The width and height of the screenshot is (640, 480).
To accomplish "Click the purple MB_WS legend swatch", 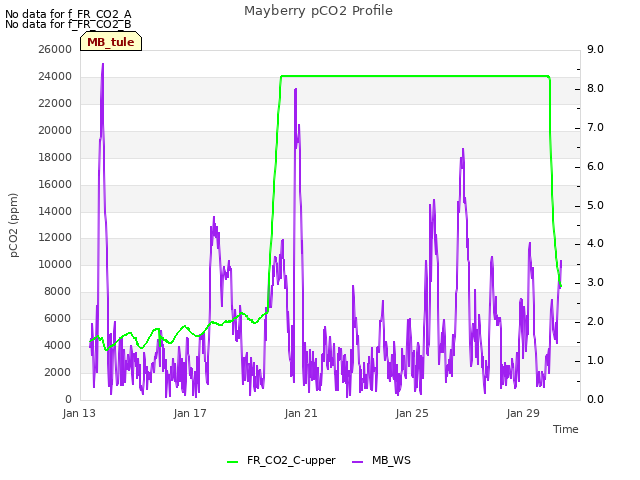I will [357, 462].
